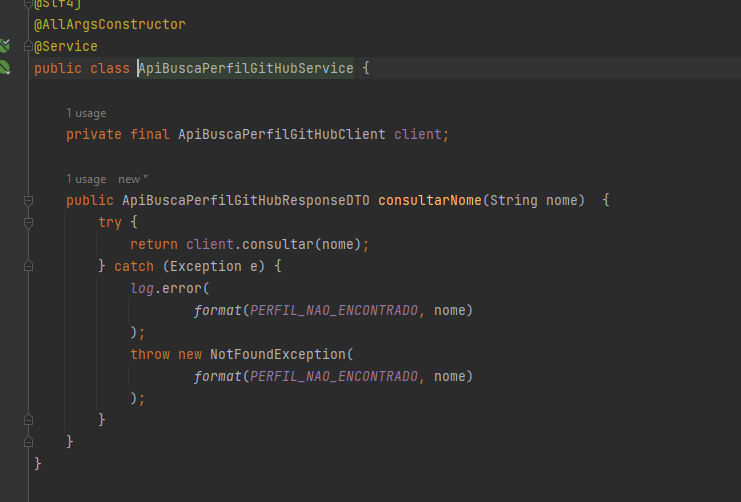
Task: Collapse the try block fold marker
Action: pos(28,222)
